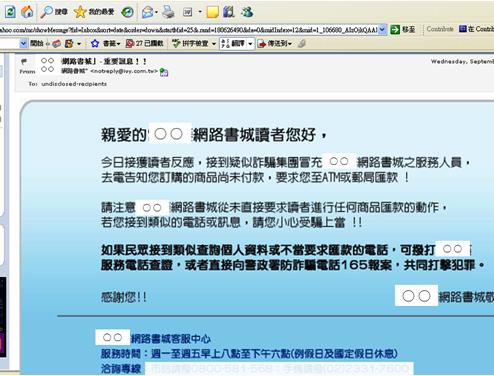Open the Search (搜尋) toolbar button
Viewport: 494px width, 376px height.
tap(54, 12)
